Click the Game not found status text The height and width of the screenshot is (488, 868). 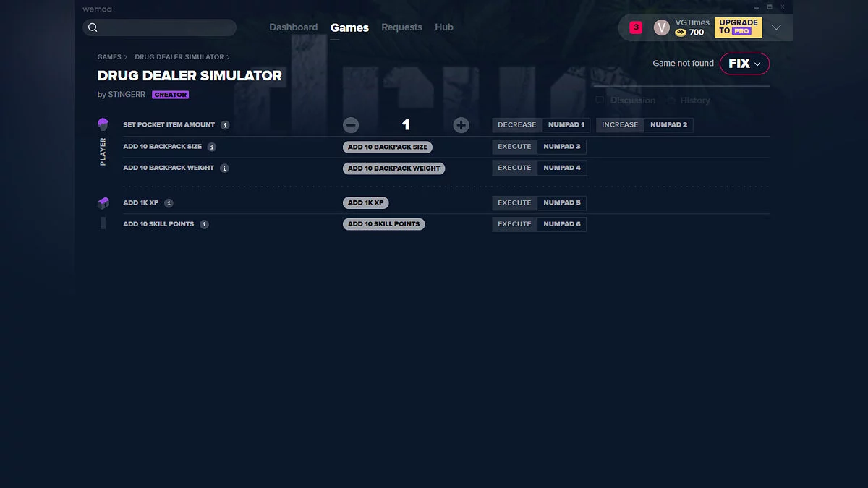(683, 64)
